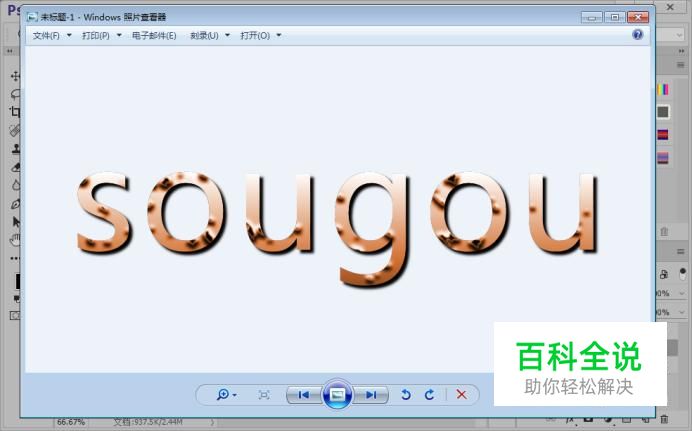Click the 66.67% zoom field
Image resolution: width=692 pixels, height=431 pixels.
[71, 422]
